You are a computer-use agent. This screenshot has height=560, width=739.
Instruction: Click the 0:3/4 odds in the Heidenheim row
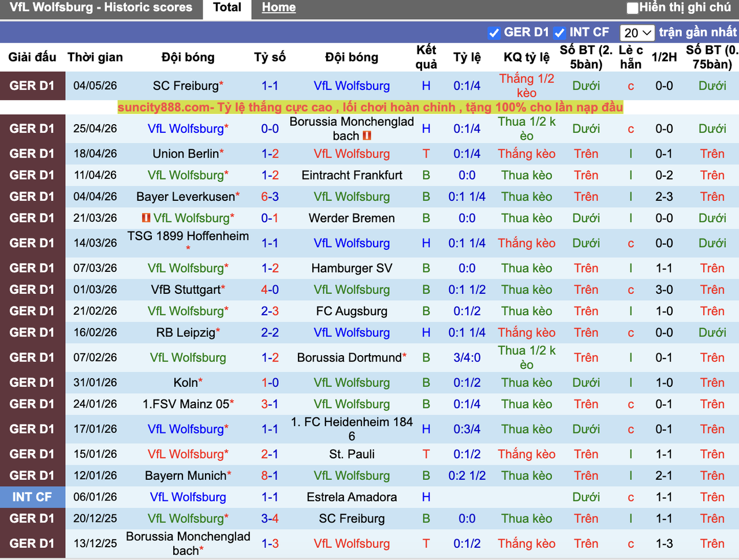[467, 429]
